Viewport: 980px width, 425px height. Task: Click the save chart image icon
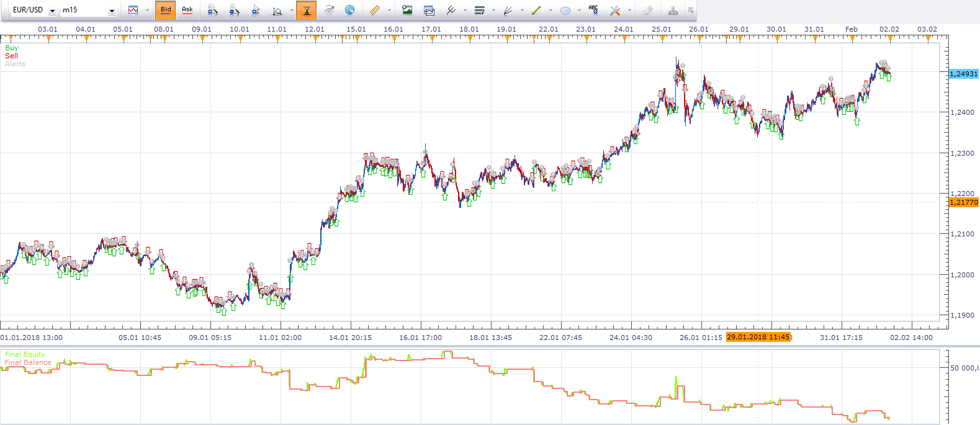point(407,10)
